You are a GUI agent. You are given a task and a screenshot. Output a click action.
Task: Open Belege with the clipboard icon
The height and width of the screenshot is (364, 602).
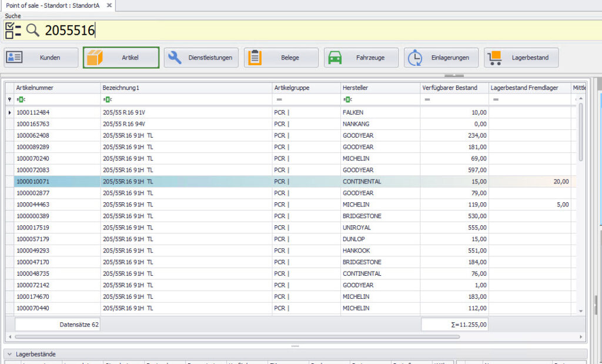281,58
